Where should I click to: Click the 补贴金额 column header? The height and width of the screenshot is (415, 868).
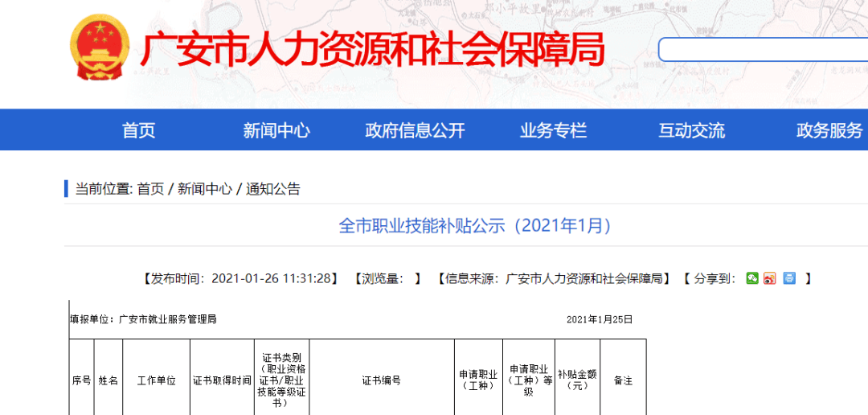(577, 380)
